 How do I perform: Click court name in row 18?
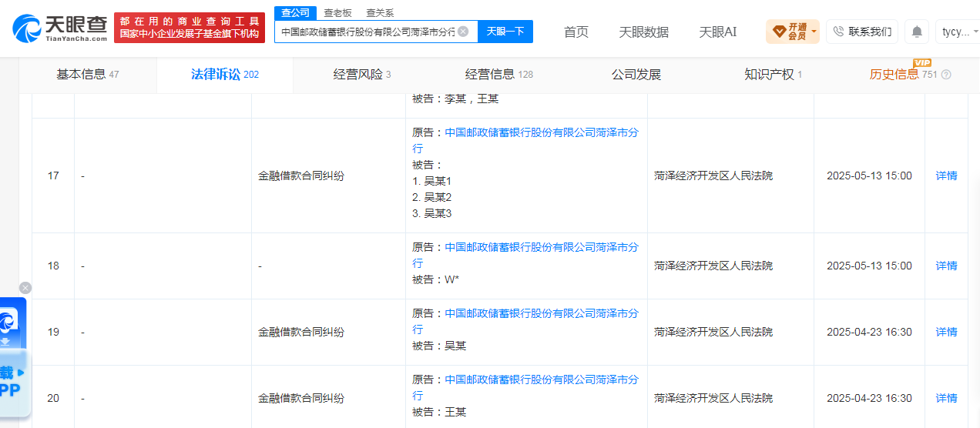tap(713, 266)
